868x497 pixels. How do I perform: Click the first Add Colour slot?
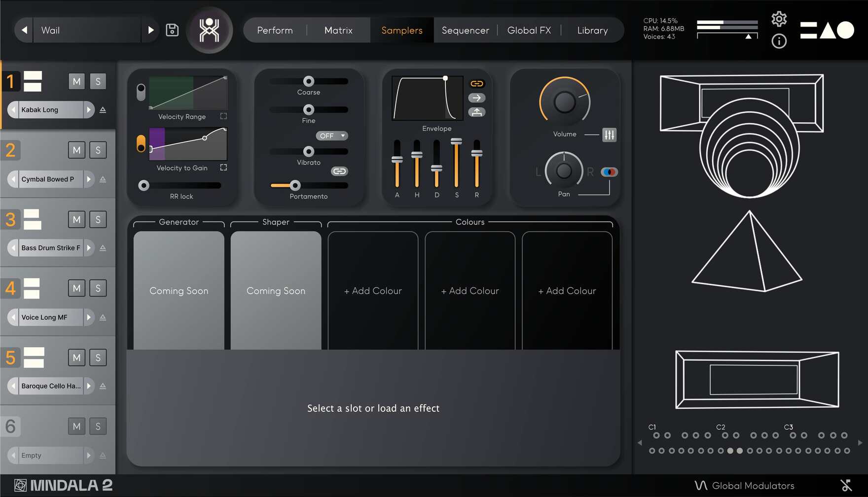tap(372, 290)
